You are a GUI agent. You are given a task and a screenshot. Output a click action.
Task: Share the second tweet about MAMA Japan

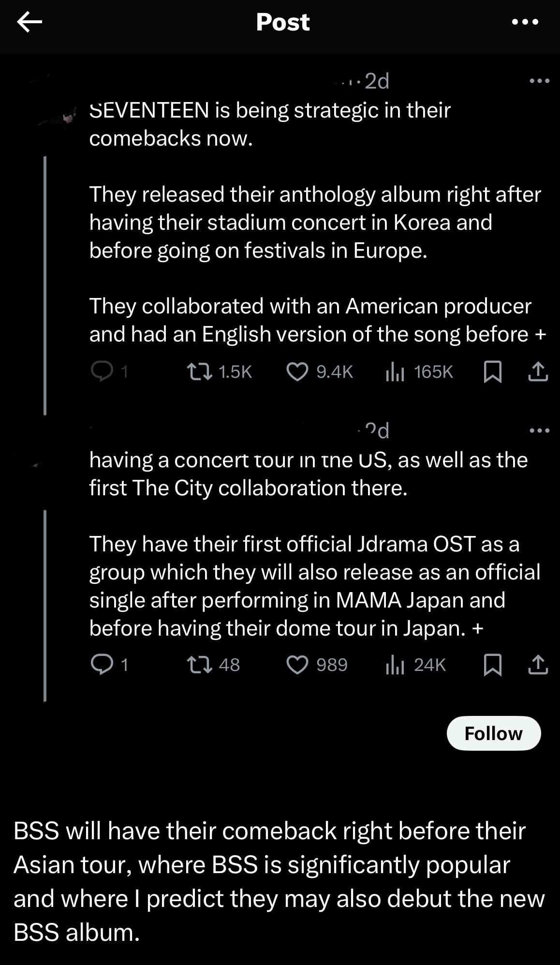coord(538,665)
